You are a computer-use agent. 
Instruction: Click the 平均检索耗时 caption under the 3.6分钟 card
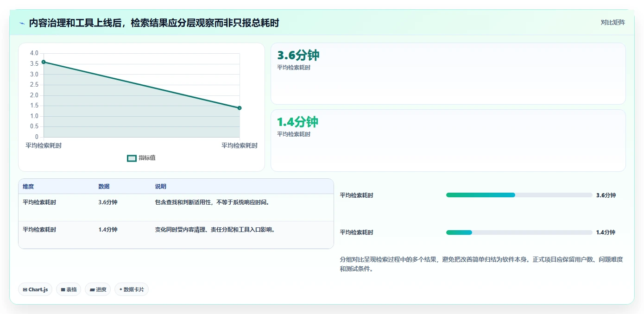[294, 68]
